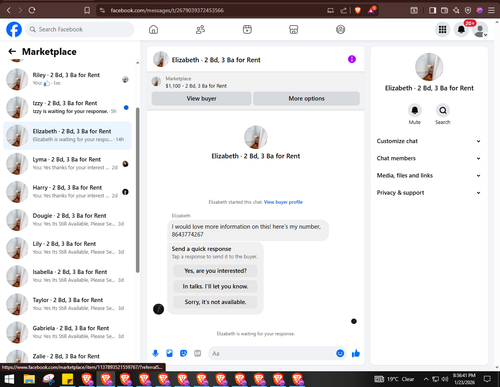The width and height of the screenshot is (500, 387).
Task: Go back in browser history
Action: pos(9,10)
